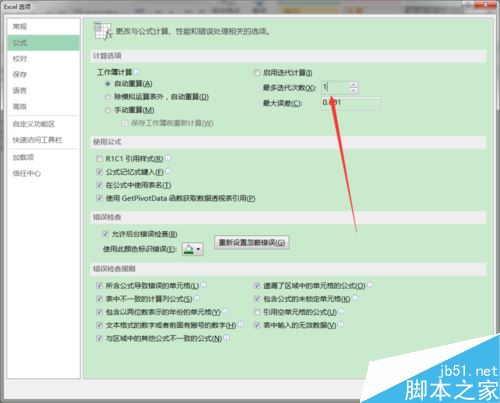Open 常规 options category
The width and height of the screenshot is (500, 403).
tap(43, 27)
